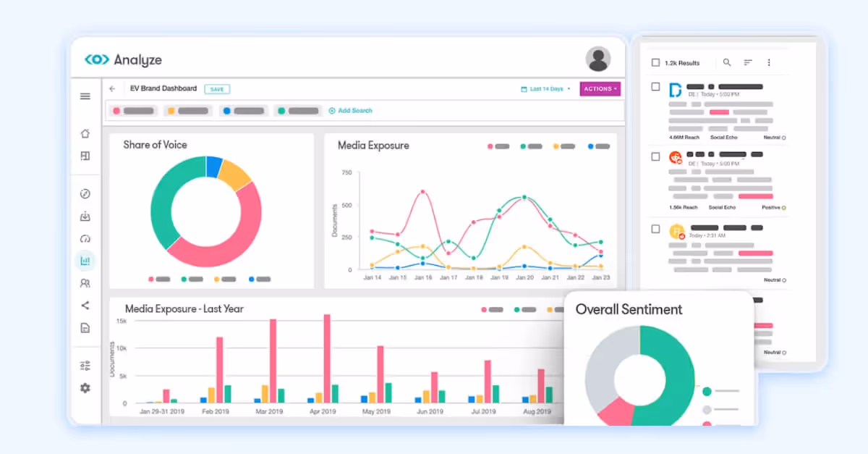Select the Home icon in sidebar

[x=85, y=133]
